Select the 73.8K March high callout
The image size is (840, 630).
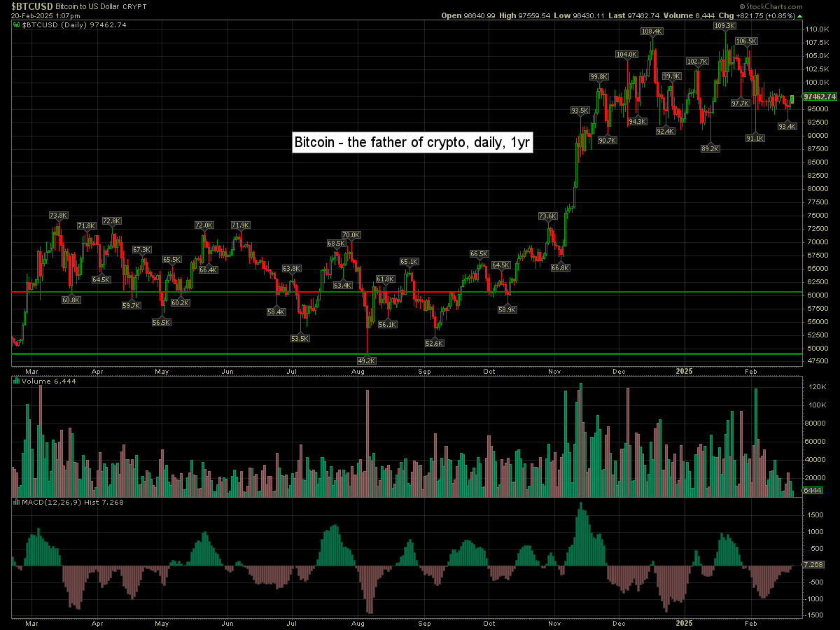click(x=59, y=216)
